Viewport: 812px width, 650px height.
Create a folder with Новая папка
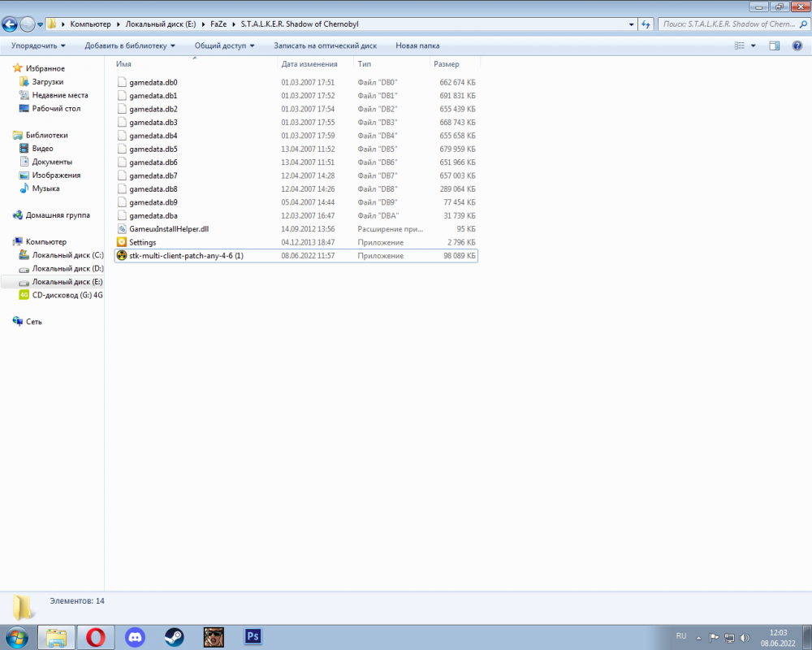coord(417,45)
